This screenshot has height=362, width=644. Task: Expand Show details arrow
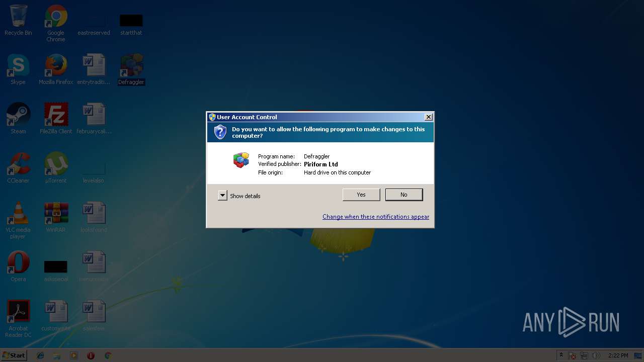tap(222, 196)
